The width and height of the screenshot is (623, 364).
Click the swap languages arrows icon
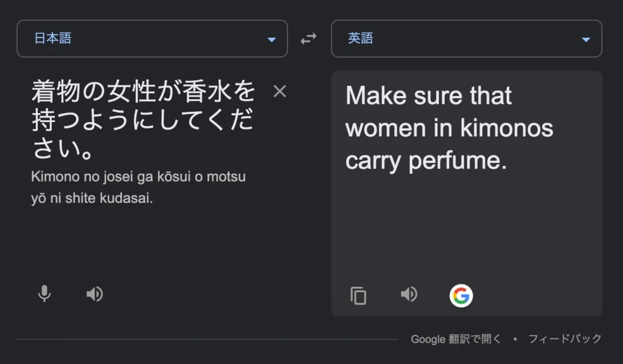(x=308, y=39)
